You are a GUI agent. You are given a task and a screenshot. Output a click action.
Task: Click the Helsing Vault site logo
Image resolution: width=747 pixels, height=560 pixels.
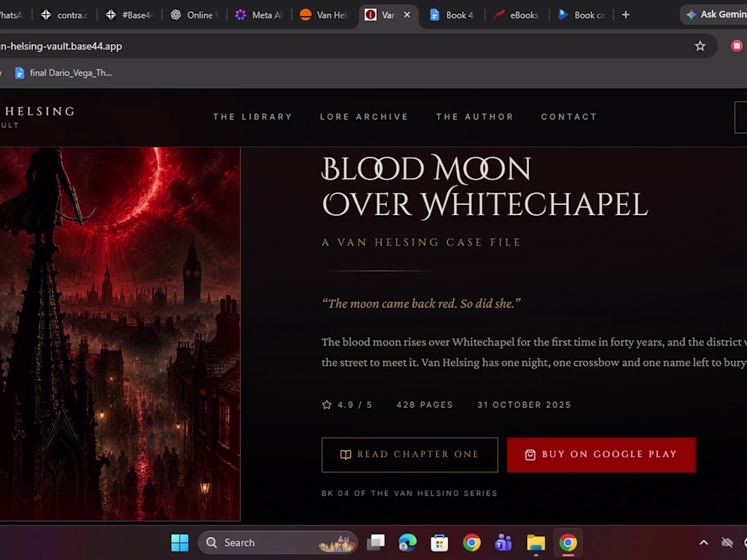[37, 116]
